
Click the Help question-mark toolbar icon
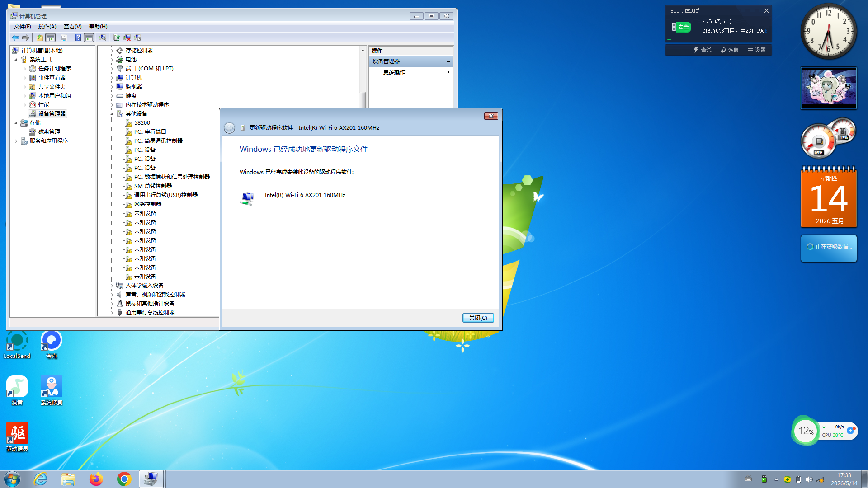[78, 38]
